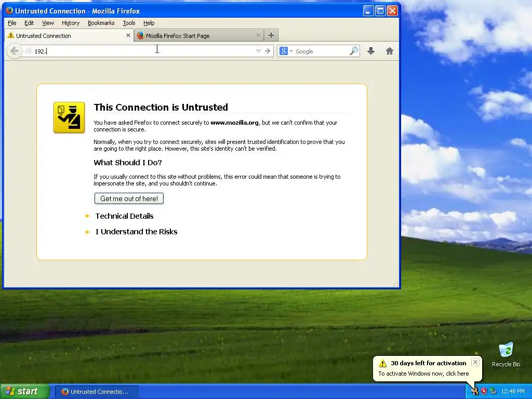The height and width of the screenshot is (399, 532).
Task: Click the www.mozilla.org bold text
Action: tap(234, 123)
